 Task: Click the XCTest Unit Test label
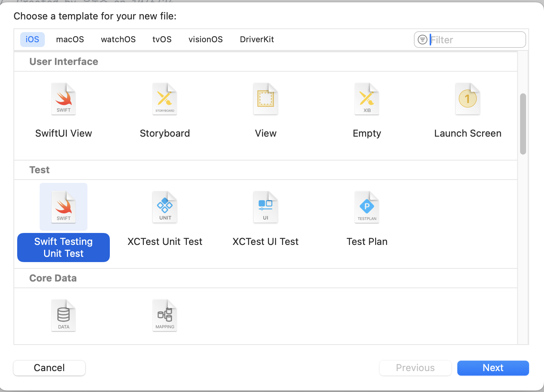coord(165,242)
